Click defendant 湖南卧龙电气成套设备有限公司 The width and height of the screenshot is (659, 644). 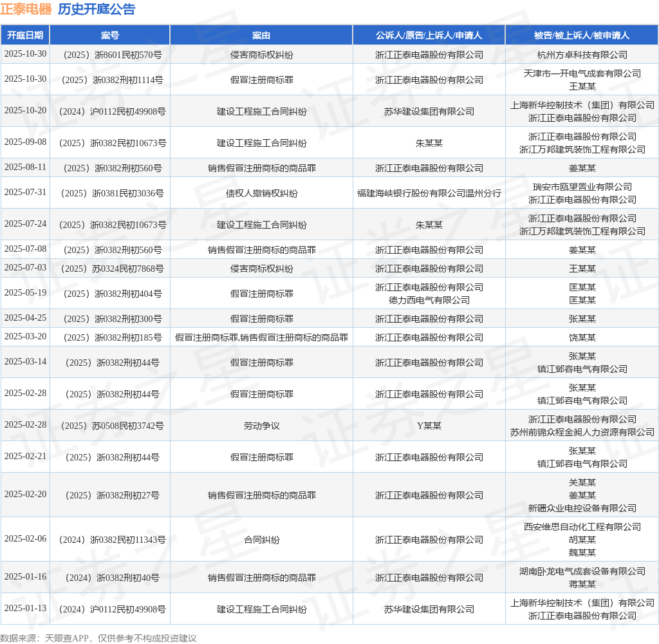pos(582,571)
